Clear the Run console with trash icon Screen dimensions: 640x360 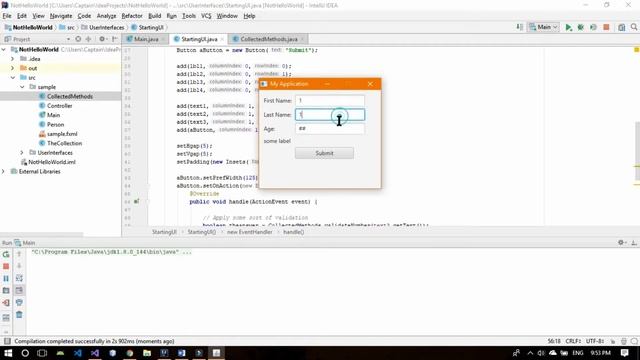19,315
